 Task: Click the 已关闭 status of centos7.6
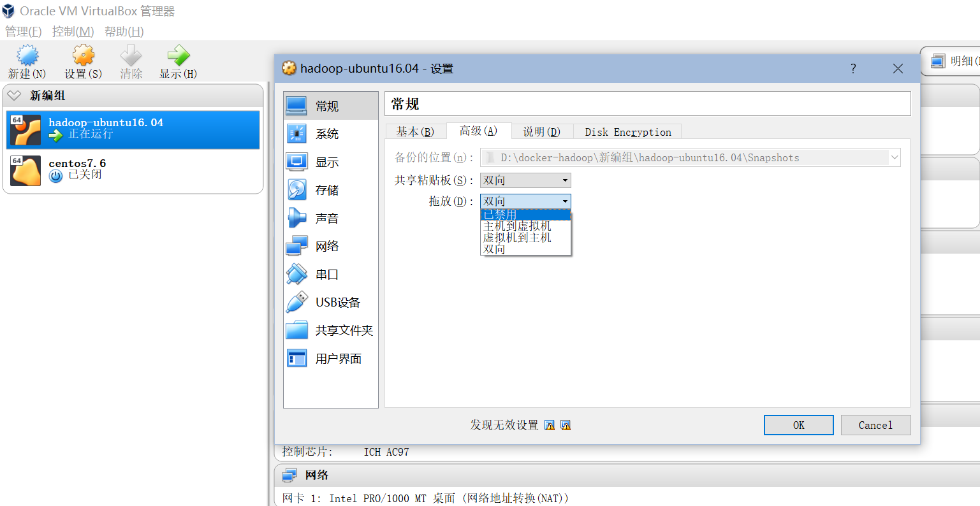(85, 175)
